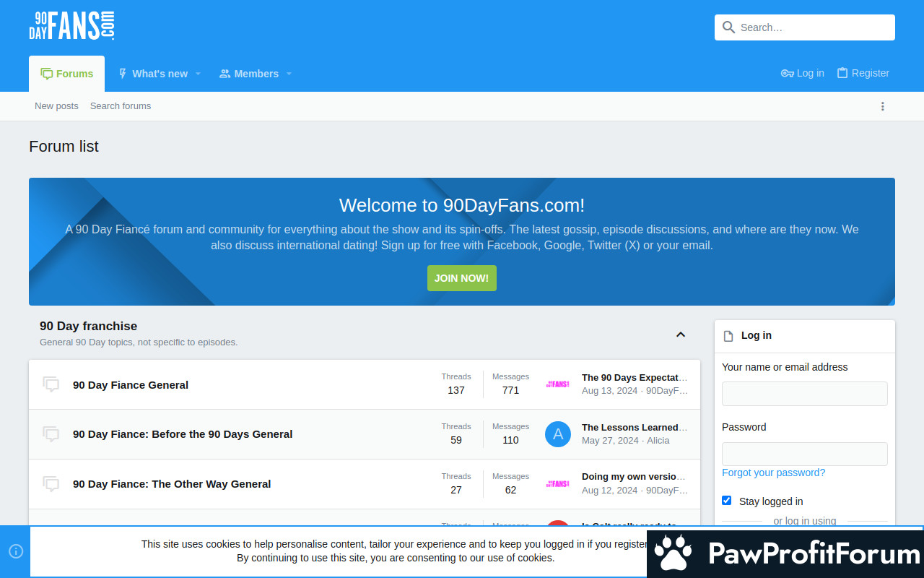The width and height of the screenshot is (924, 578).
Task: Open the Forums tab
Action: [x=67, y=74]
